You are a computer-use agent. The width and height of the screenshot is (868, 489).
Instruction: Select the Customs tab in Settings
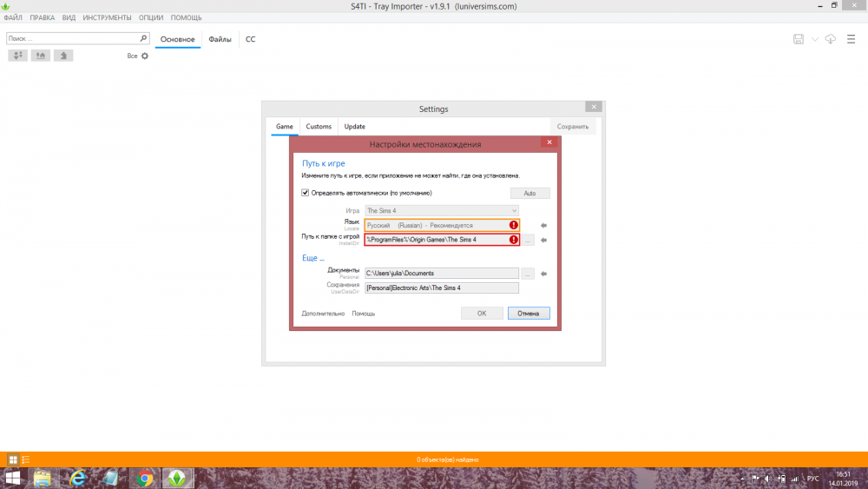coord(319,126)
